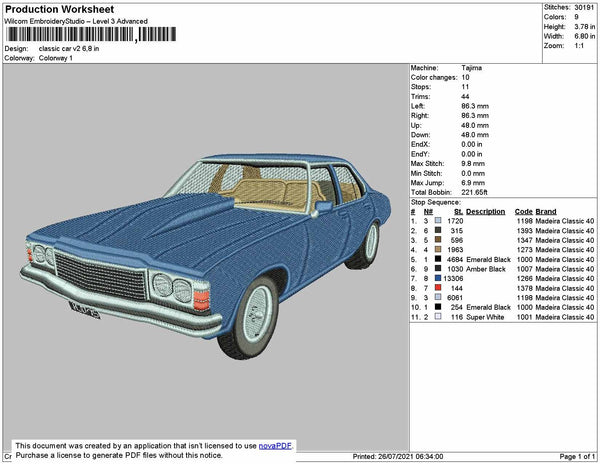Select the first Emerald Black swatch in stop 5
600x464 pixels.
pos(438,259)
